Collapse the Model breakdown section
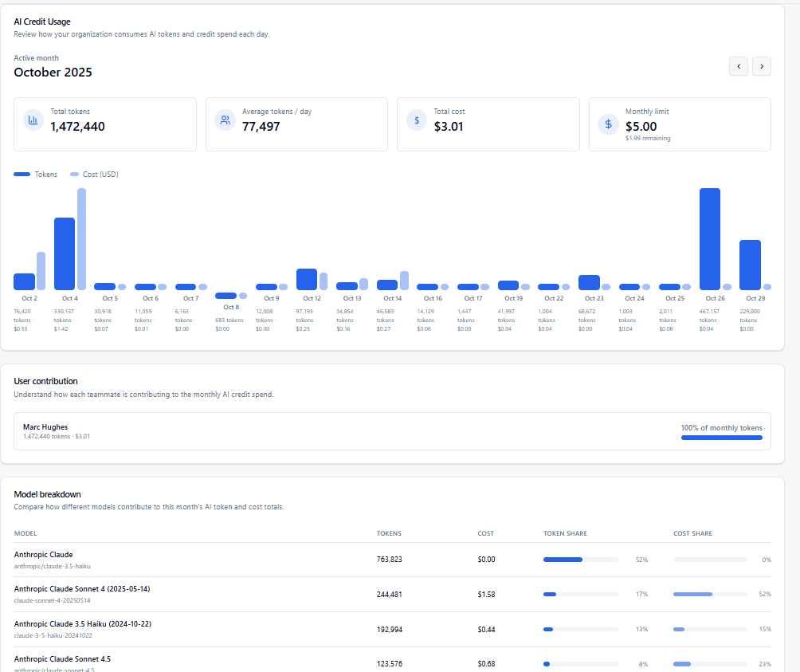 point(48,494)
